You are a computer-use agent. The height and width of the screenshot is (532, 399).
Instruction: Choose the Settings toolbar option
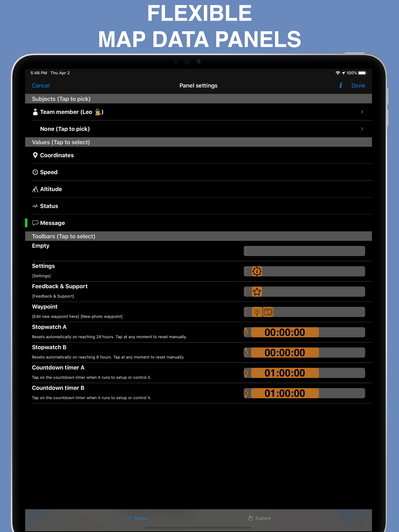(x=199, y=271)
